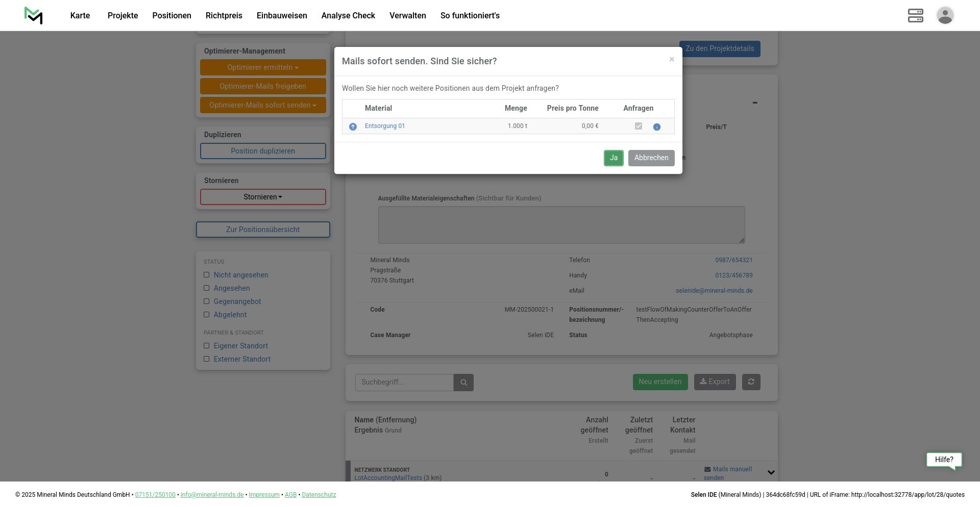
Task: Click the magnifier search button
Action: 463,383
